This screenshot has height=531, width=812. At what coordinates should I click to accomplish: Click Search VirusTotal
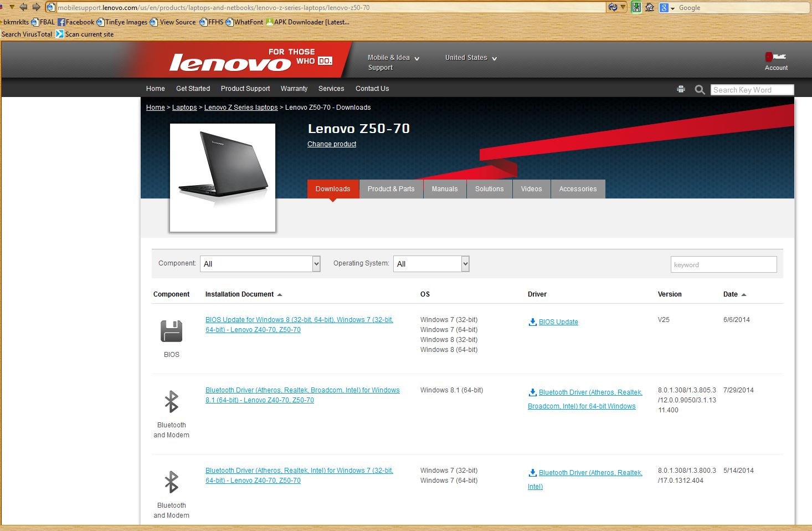pyautogui.click(x=27, y=34)
